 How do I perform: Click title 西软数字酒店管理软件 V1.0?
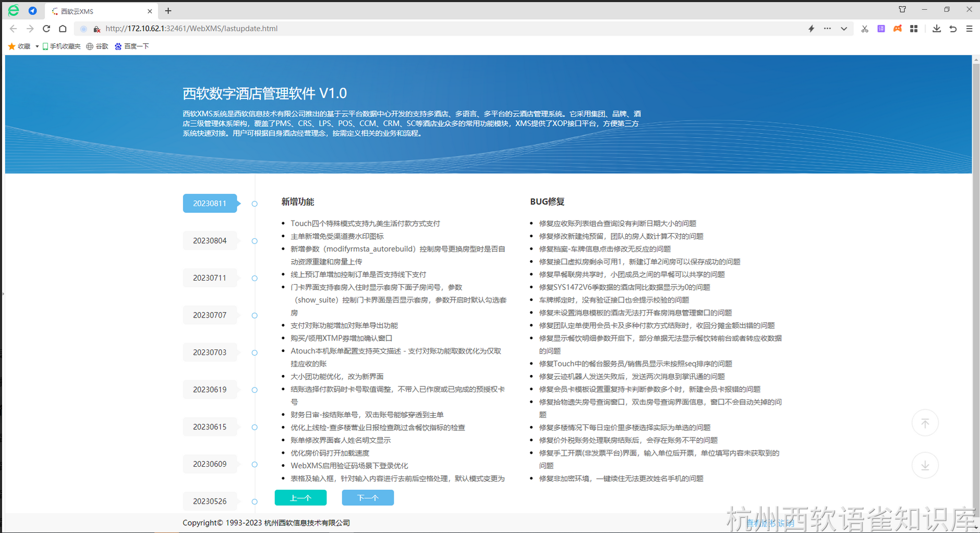[x=264, y=93]
